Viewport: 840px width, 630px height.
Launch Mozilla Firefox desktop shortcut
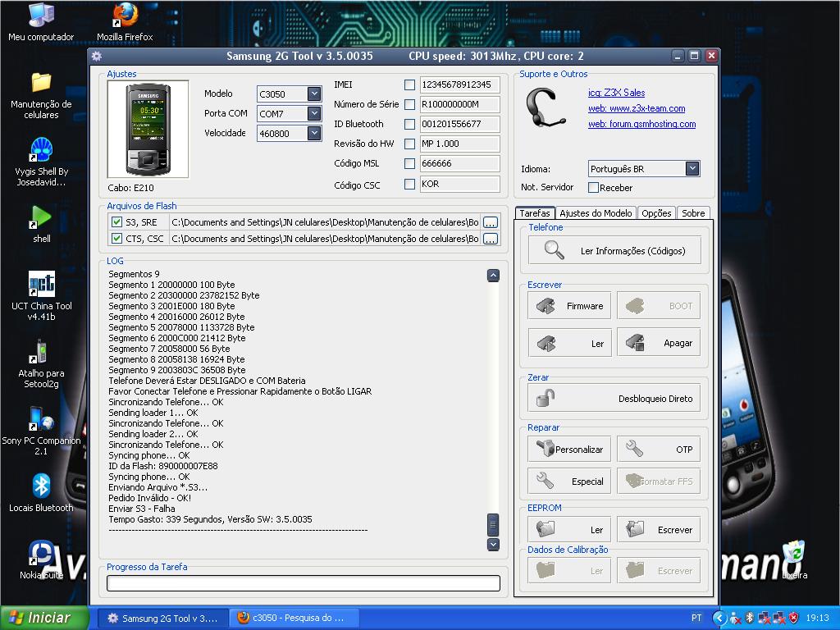125,21
